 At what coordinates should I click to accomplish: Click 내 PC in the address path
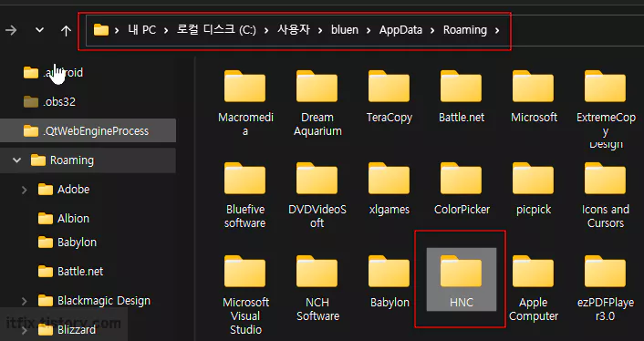(x=141, y=30)
